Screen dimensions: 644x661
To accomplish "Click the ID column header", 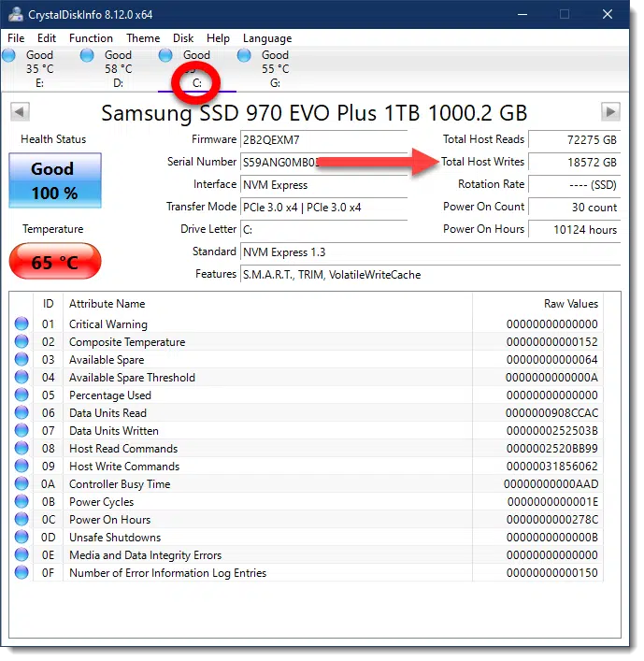I will click(48, 304).
